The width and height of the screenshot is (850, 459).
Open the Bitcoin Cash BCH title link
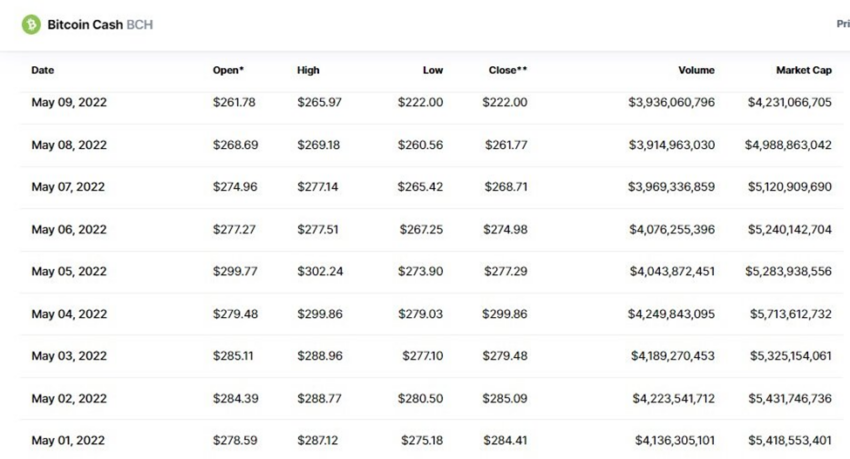[x=100, y=25]
